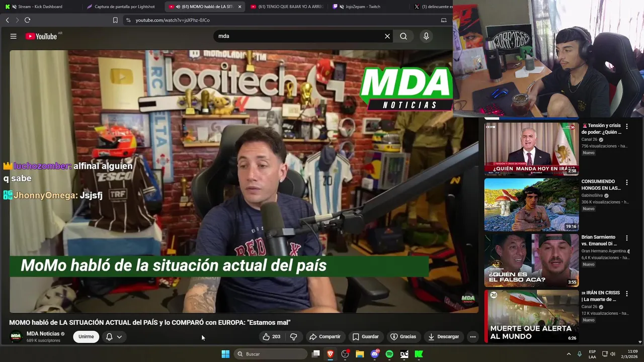Open options menu for 'Brian Sarmiento' video

click(627, 238)
